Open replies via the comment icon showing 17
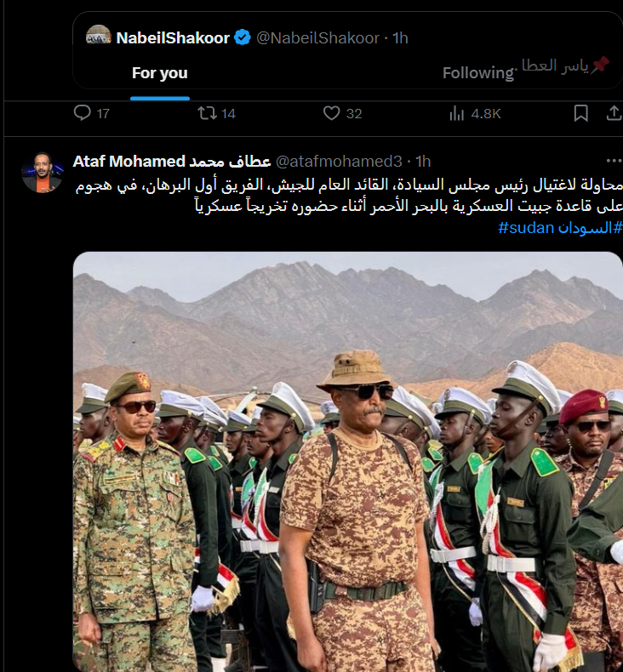This screenshot has width=623, height=672. [x=82, y=113]
